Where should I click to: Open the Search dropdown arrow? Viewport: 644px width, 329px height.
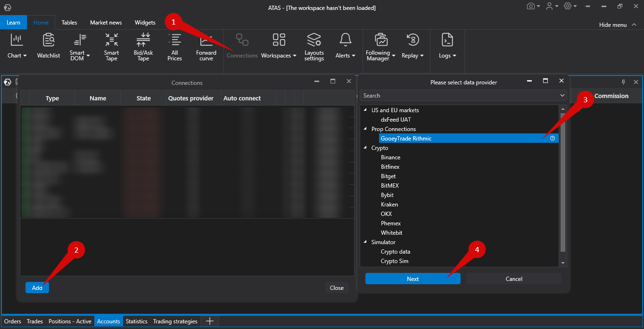point(562,96)
